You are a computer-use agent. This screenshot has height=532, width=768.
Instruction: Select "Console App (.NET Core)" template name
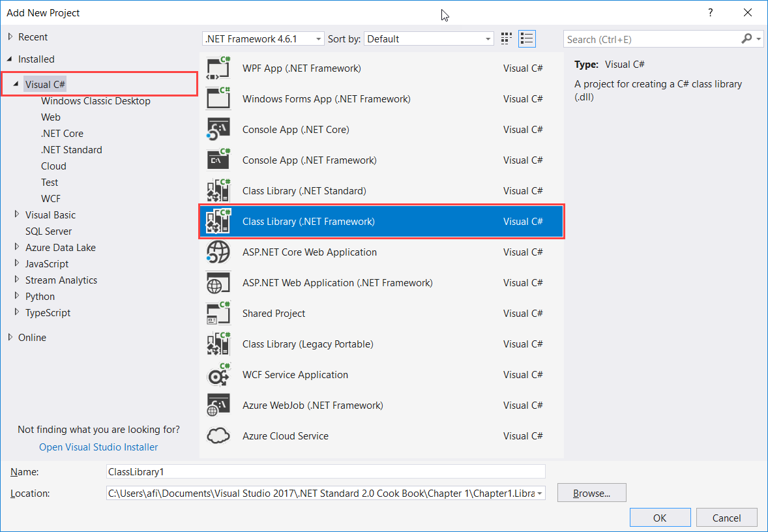tap(296, 130)
